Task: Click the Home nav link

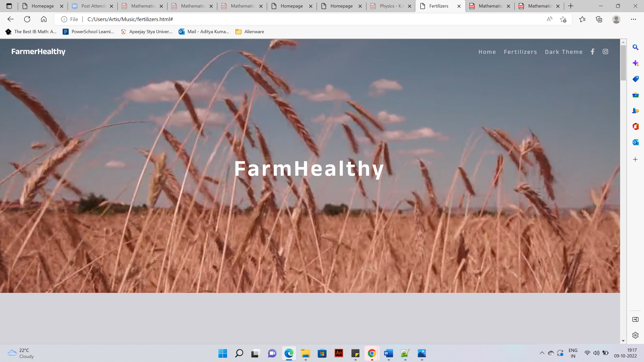Action: pyautogui.click(x=487, y=52)
